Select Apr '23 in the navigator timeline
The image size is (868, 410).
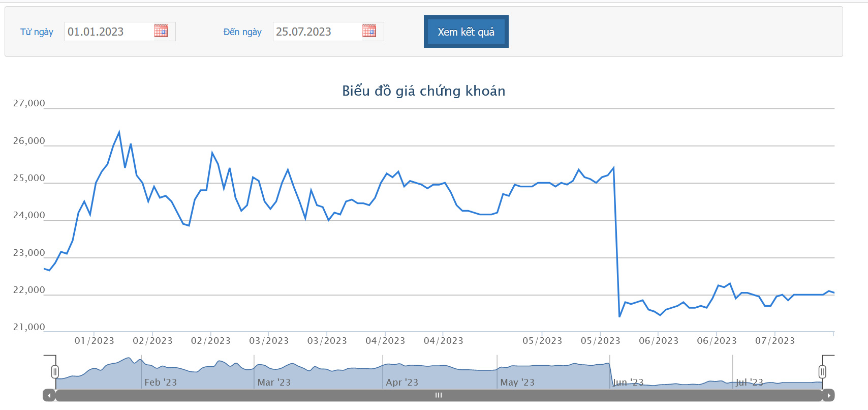pos(402,383)
